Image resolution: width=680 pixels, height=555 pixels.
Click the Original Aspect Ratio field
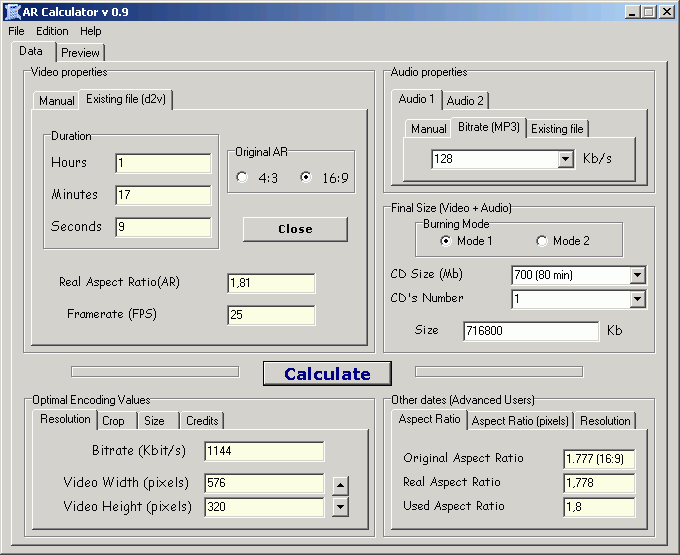pyautogui.click(x=599, y=459)
